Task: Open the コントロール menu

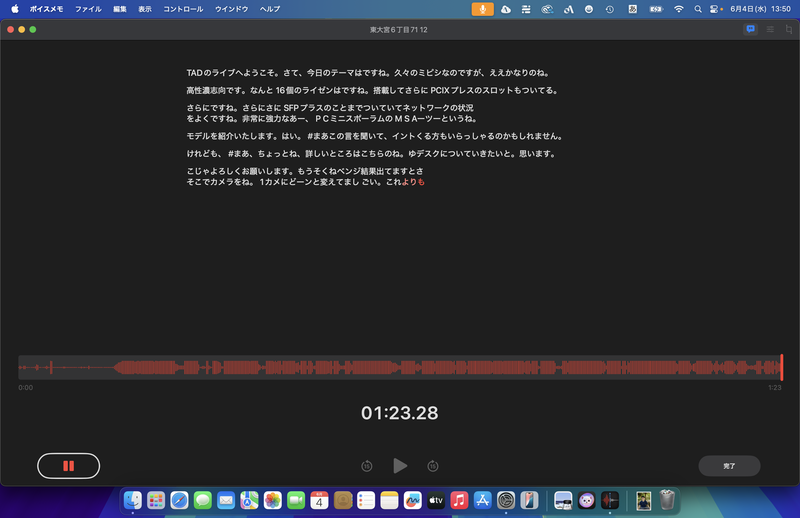Action: click(x=183, y=9)
